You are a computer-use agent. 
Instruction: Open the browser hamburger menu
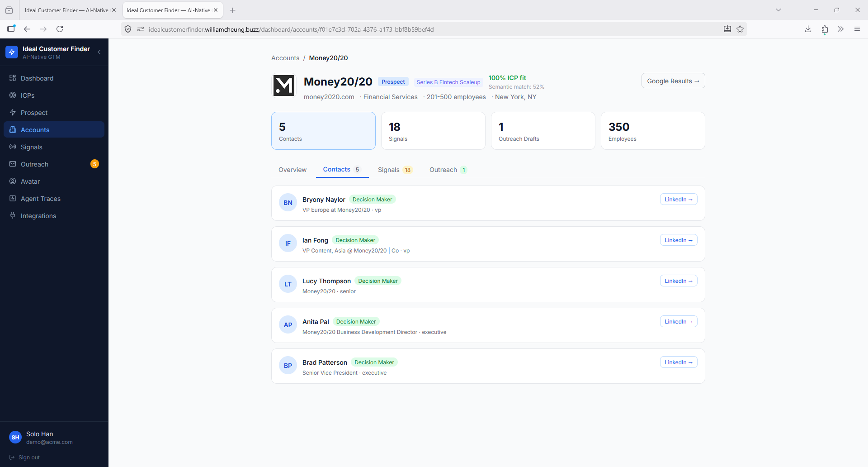pos(857,29)
